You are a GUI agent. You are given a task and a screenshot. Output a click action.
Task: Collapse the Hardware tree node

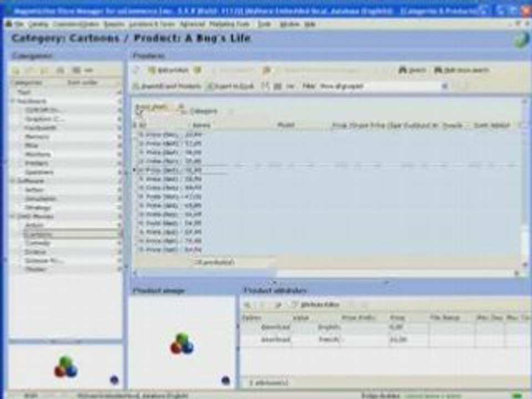point(13,101)
